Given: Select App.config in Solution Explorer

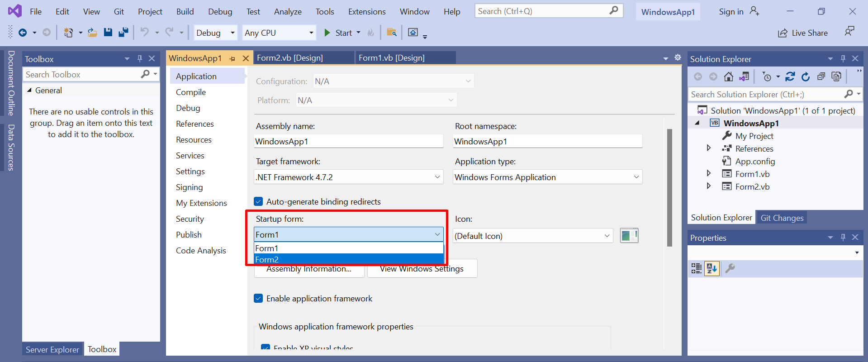Looking at the screenshot, I should point(755,161).
